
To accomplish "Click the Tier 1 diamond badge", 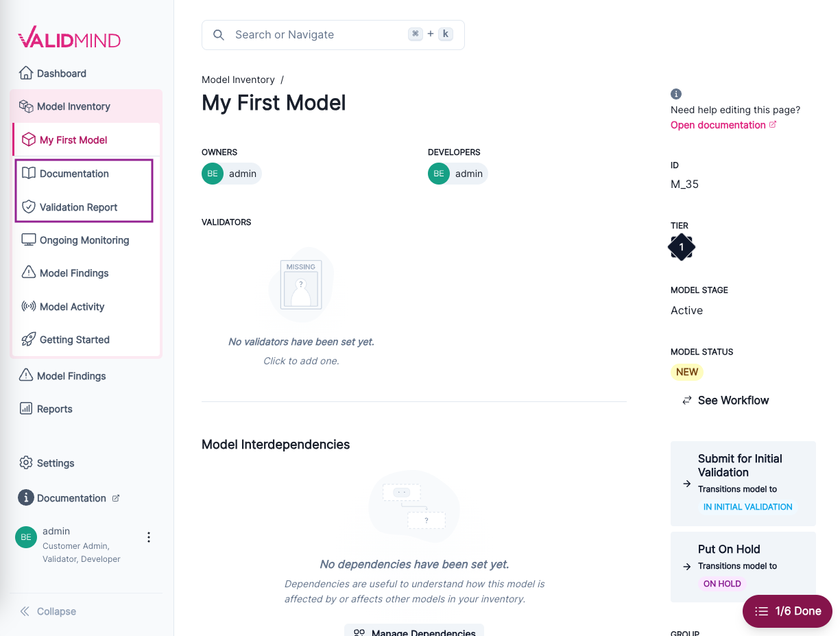I will click(681, 246).
